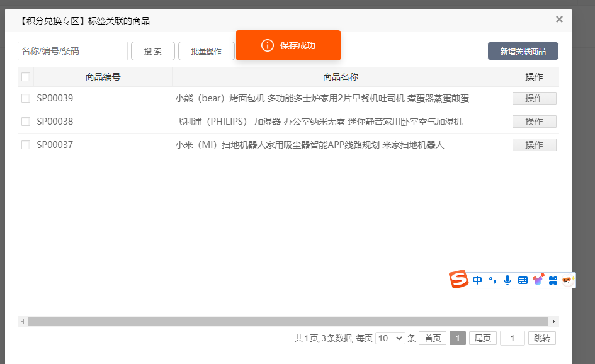The width and height of the screenshot is (595, 364).
Task: Open the input method skin icon
Action: [x=538, y=280]
